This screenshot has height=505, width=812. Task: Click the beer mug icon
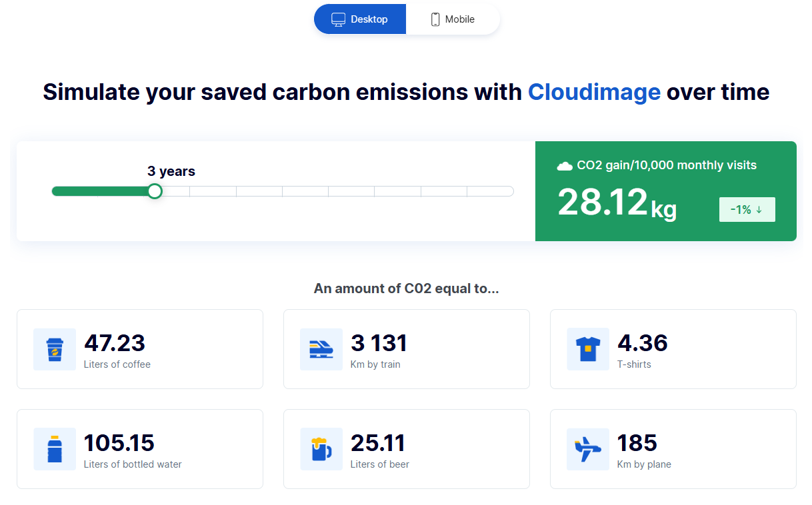[321, 448]
